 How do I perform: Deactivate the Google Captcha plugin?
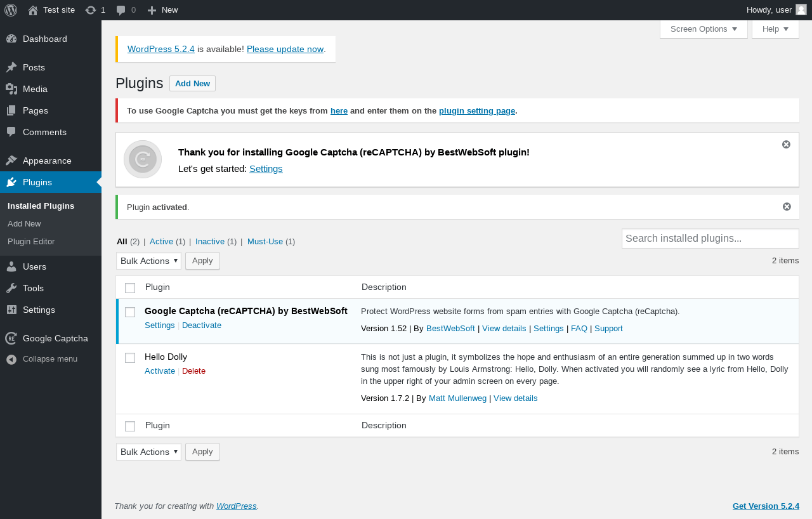(x=202, y=325)
